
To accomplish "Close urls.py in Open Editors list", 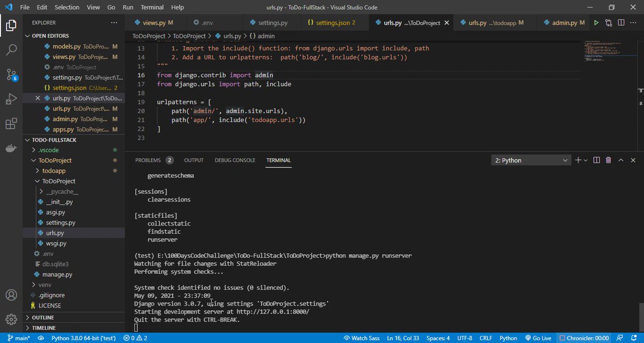I will pos(38,98).
